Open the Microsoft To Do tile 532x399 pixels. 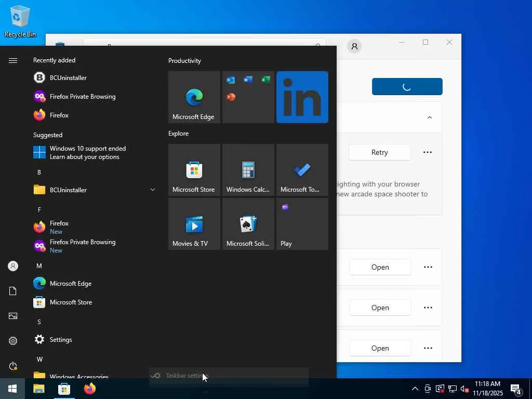302,170
